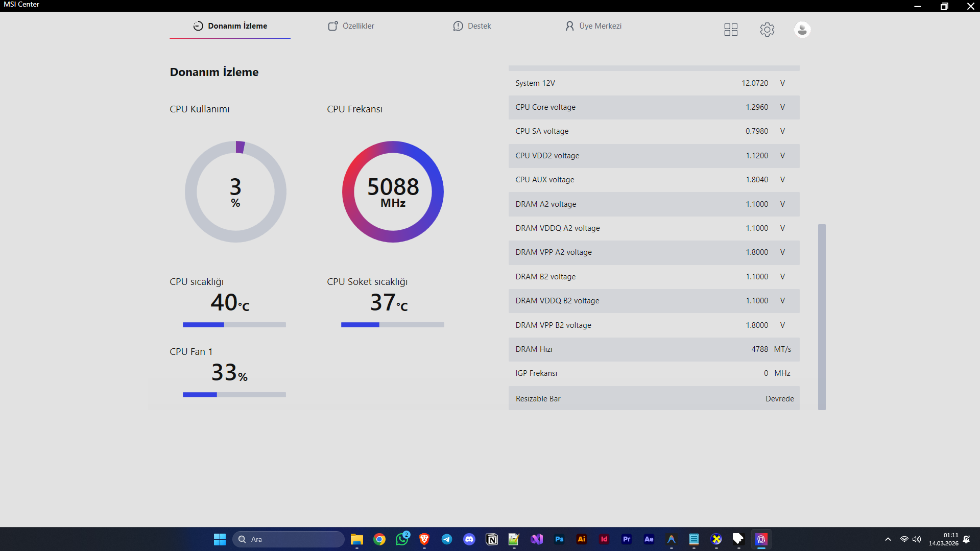The width and height of the screenshot is (980, 551).
Task: Open the Windows Start menu
Action: (x=220, y=539)
